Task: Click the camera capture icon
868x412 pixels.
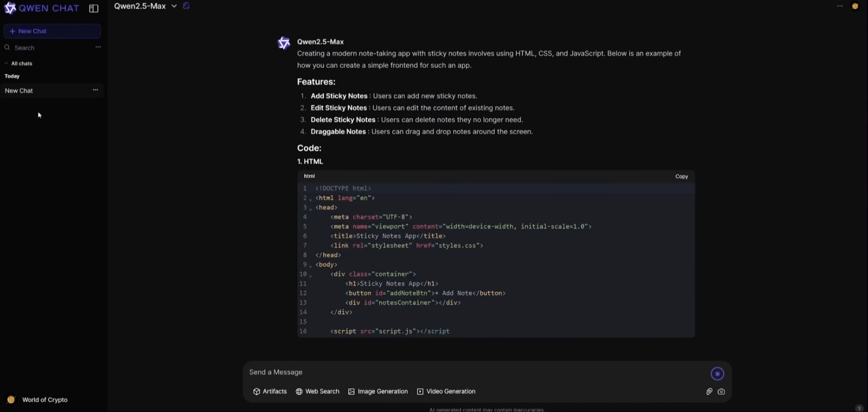Action: pyautogui.click(x=721, y=391)
